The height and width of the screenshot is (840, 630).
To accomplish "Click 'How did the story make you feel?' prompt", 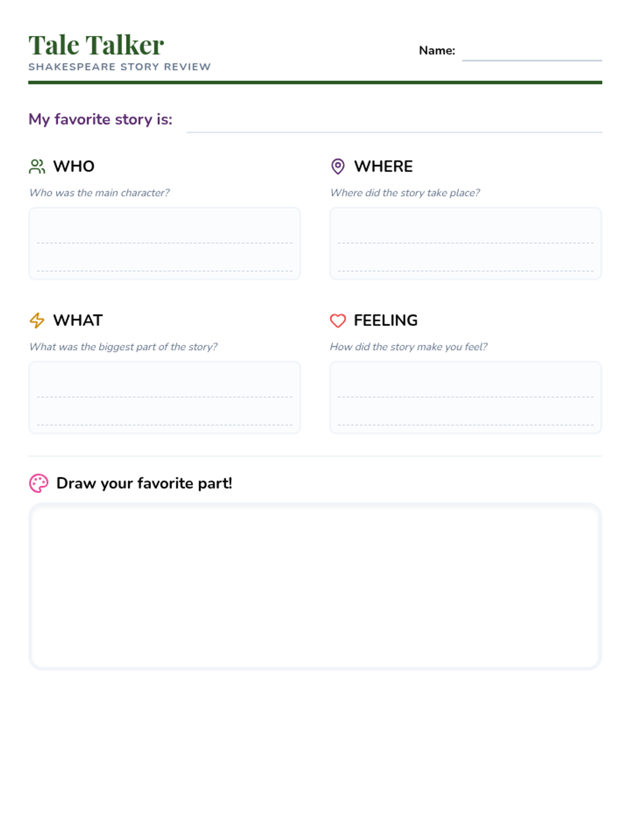I will pos(408,346).
